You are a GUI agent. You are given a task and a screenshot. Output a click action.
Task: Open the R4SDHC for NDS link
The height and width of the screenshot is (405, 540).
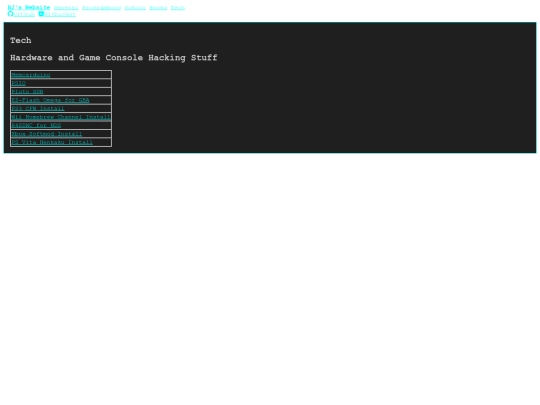[x=37, y=125]
